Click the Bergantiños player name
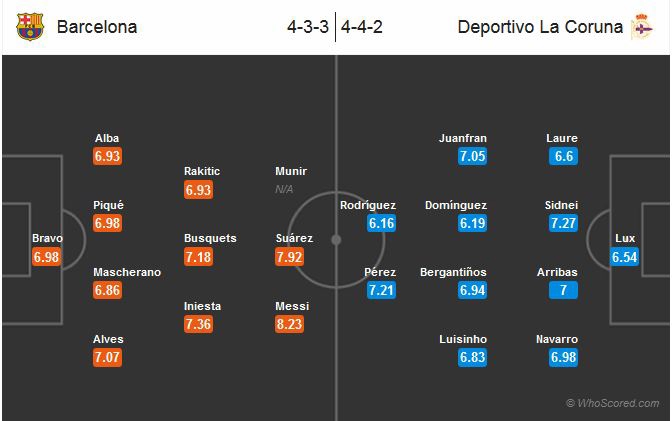 coord(472,272)
